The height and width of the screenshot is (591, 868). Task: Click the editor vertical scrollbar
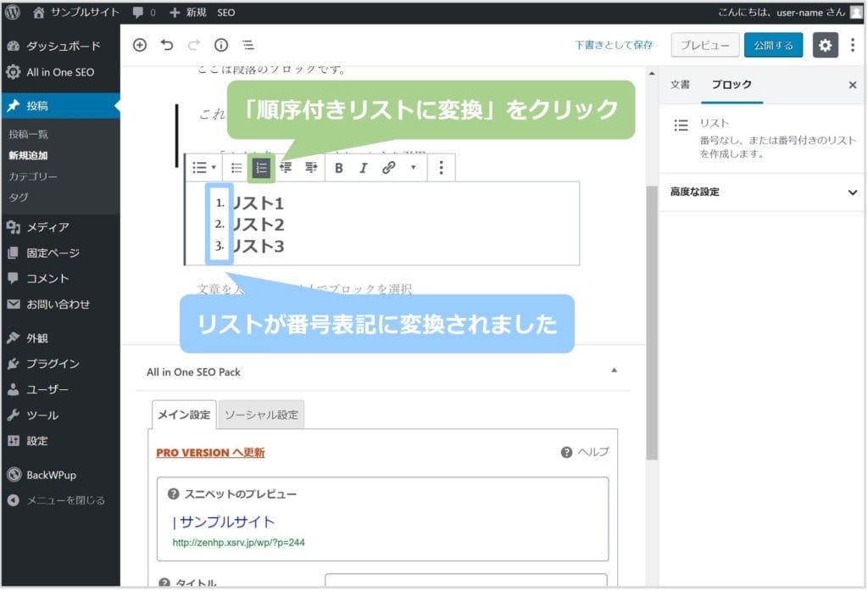651,322
